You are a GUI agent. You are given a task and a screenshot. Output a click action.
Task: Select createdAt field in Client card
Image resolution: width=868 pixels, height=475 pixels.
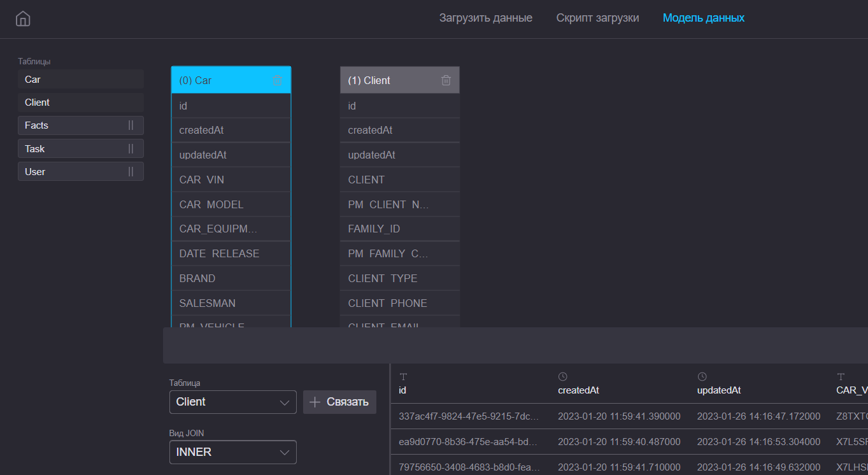[x=400, y=130]
